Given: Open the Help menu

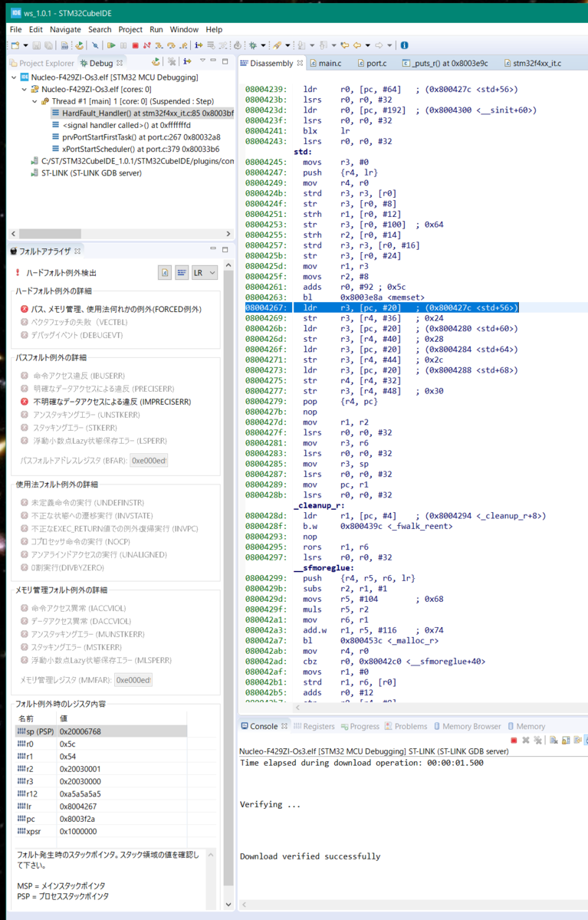Looking at the screenshot, I should coord(214,29).
